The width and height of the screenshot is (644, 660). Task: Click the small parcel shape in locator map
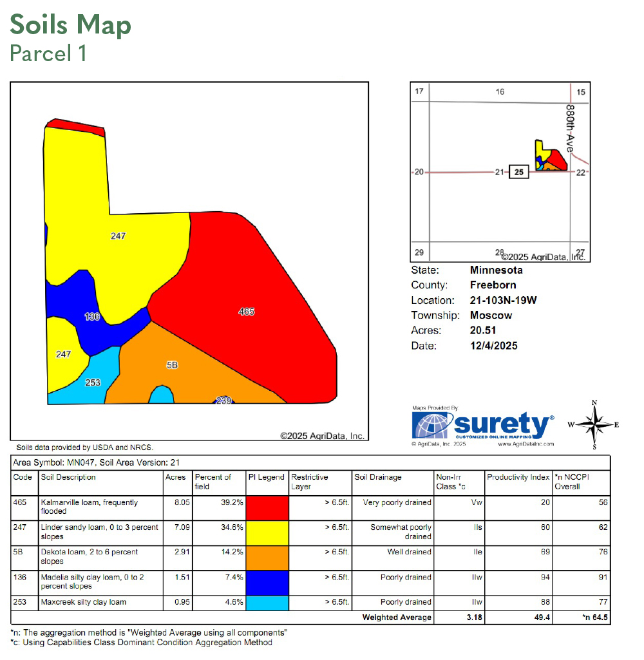(550, 156)
